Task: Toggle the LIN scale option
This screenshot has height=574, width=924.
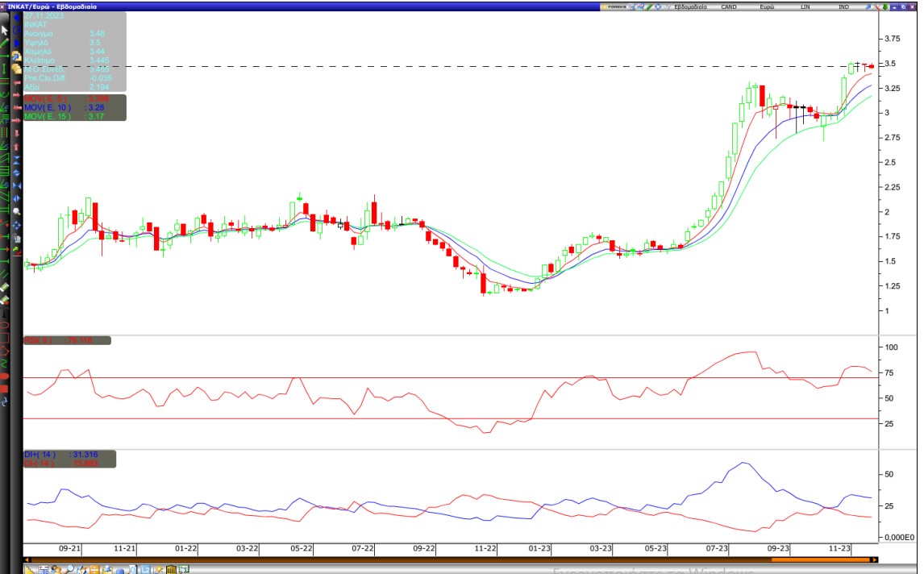Action: coord(805,6)
